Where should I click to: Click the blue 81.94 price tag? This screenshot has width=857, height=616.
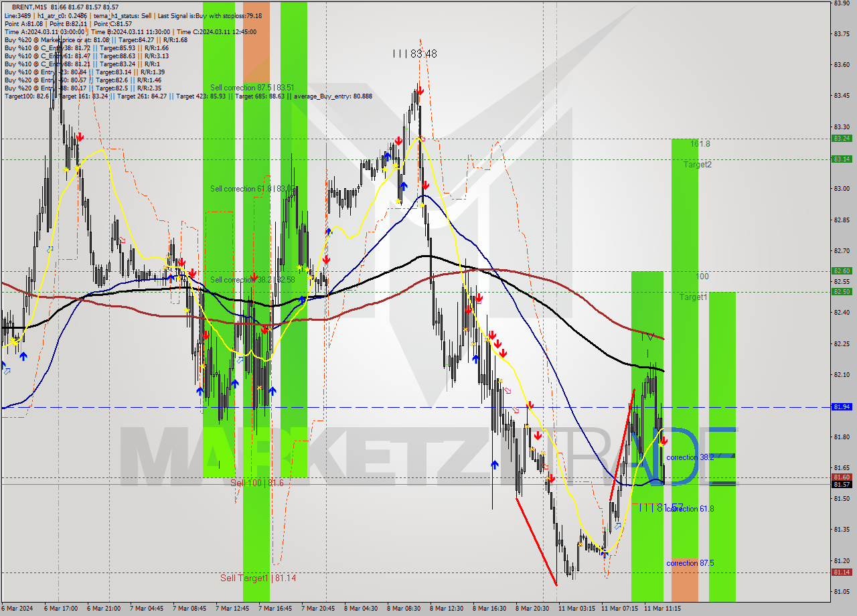[x=842, y=407]
